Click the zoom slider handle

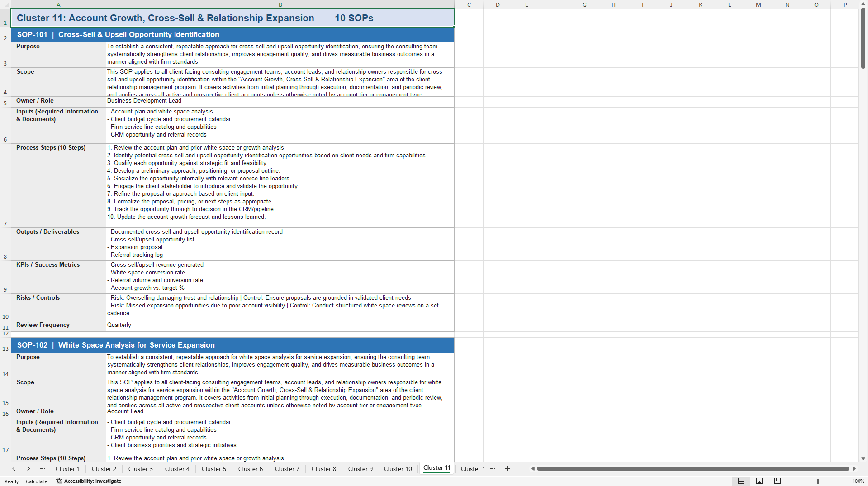pyautogui.click(x=818, y=481)
